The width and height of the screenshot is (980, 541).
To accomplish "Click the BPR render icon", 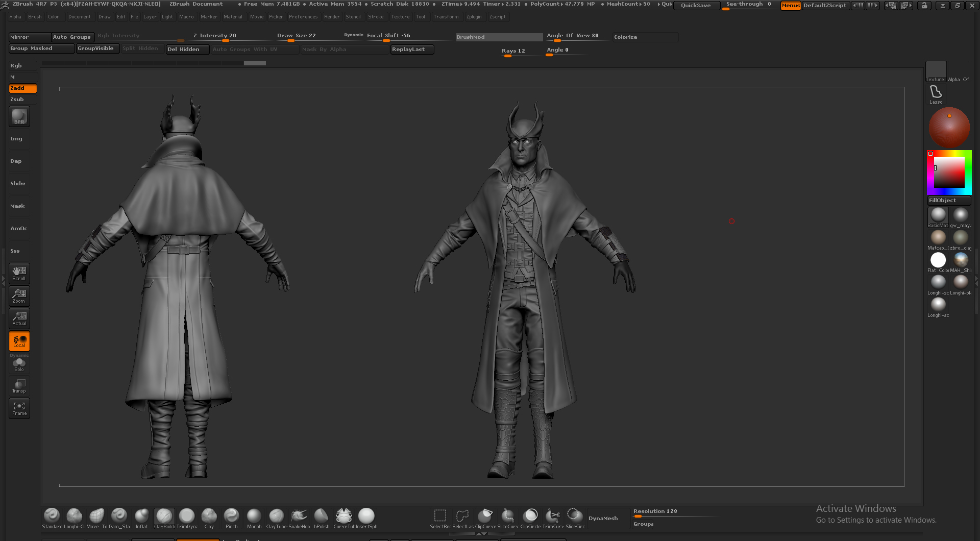I will [x=19, y=116].
